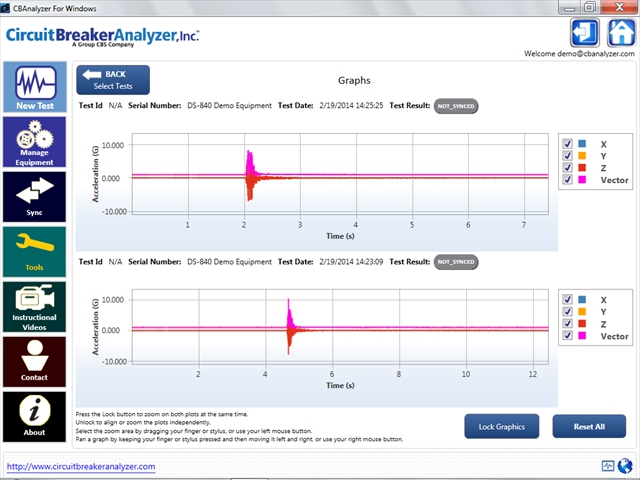Toggle Y checkbox in bottom graph legend

[567, 311]
